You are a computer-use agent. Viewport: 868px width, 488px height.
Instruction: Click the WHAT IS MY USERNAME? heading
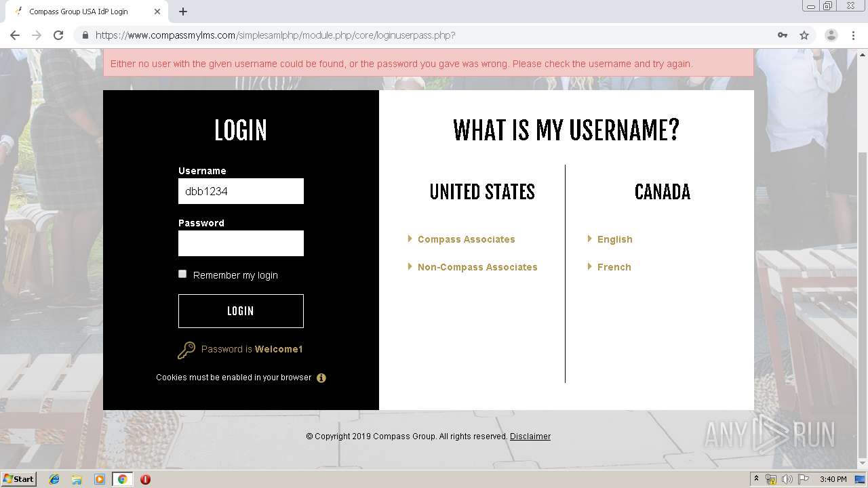point(566,130)
